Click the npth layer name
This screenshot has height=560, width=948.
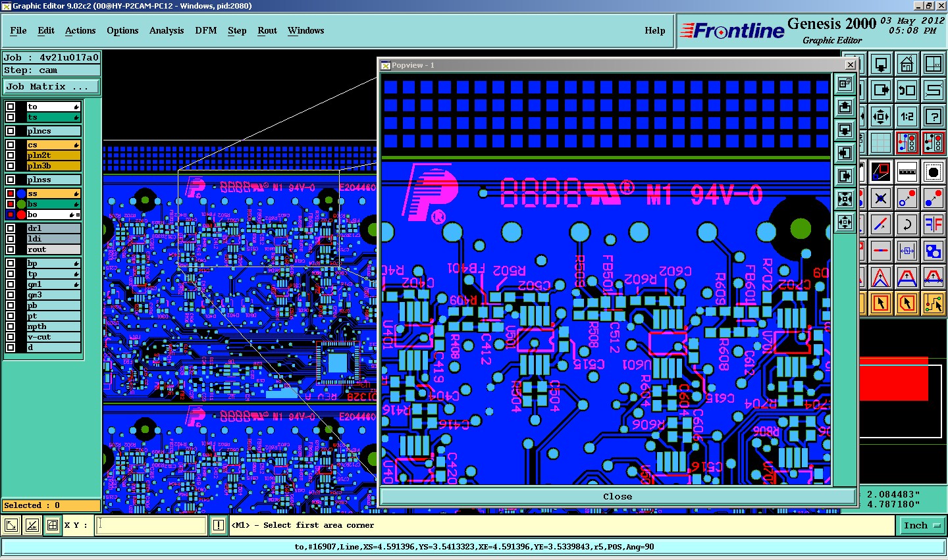[x=54, y=326]
